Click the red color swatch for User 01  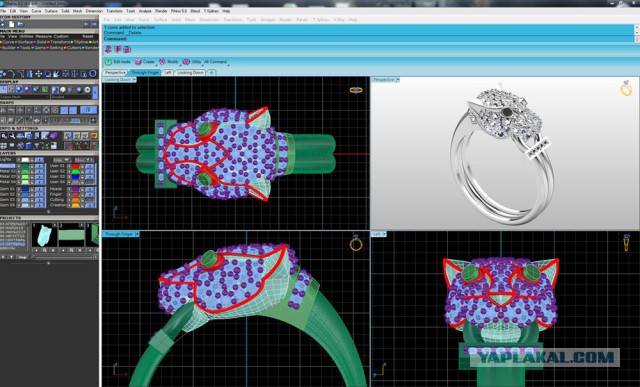[75, 166]
